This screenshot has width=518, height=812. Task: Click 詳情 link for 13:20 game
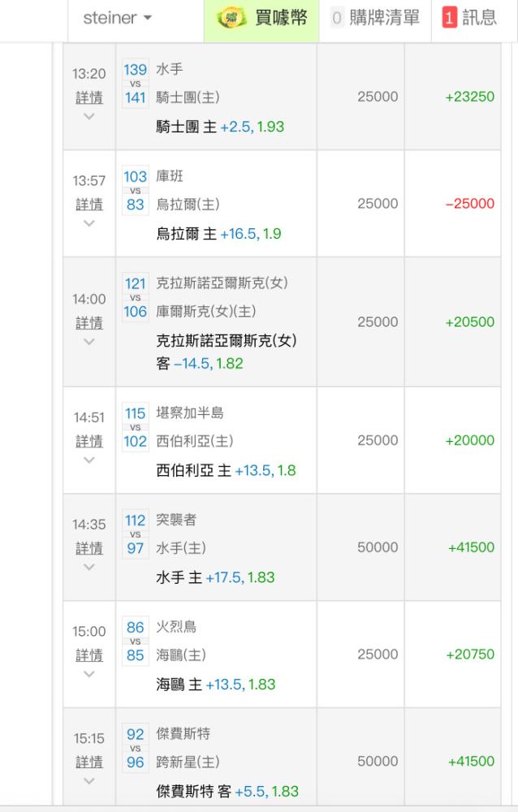pyautogui.click(x=89, y=97)
